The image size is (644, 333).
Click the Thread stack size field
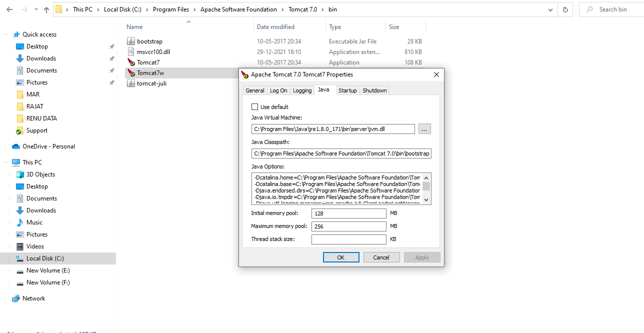348,239
